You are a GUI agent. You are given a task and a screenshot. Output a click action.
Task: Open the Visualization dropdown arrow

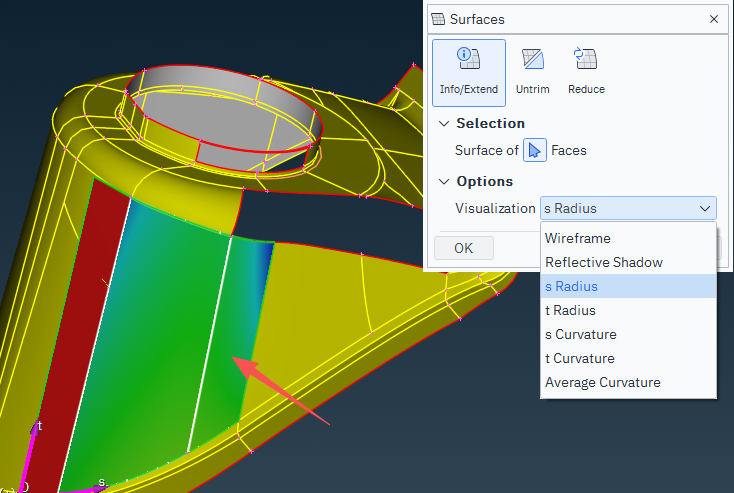tap(706, 208)
